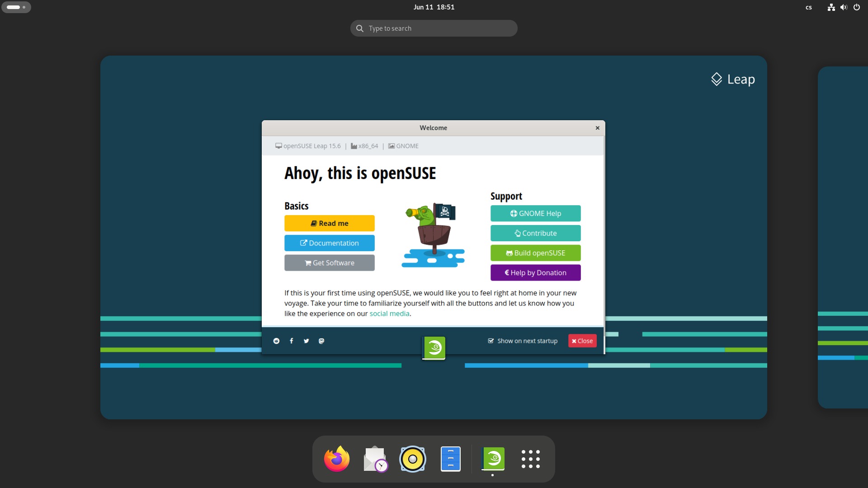Open the power icon system menu
The width and height of the screenshot is (868, 488).
(x=857, y=7)
